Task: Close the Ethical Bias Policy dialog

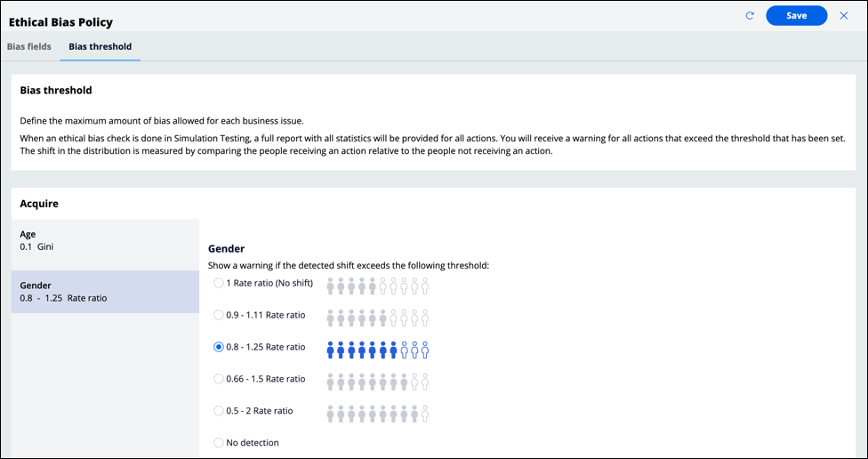Action: tap(844, 16)
